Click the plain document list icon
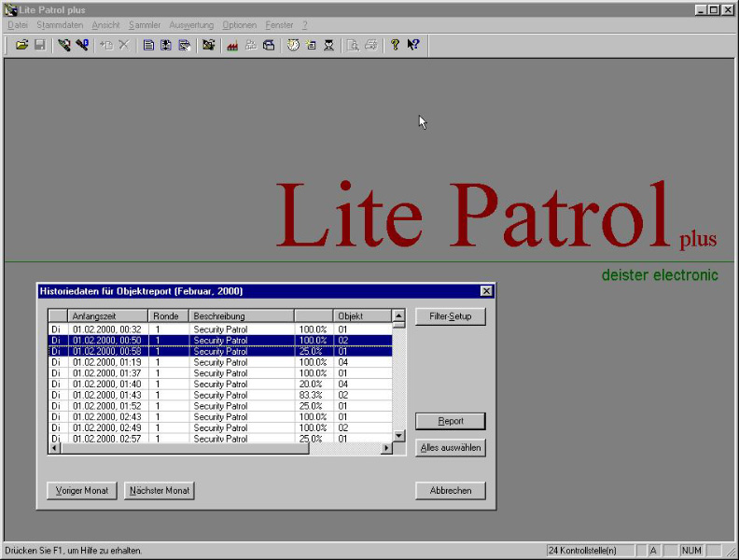This screenshot has height=560, width=739. pos(148,45)
